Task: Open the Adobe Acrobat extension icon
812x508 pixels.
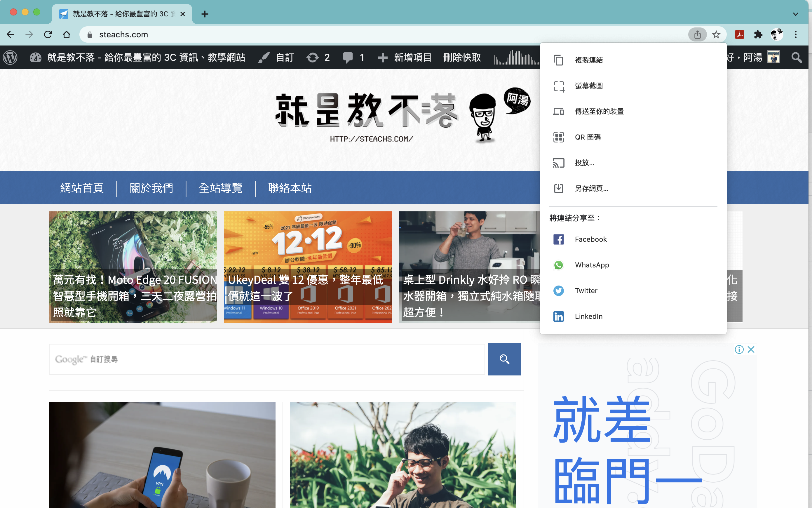Action: [x=739, y=34]
